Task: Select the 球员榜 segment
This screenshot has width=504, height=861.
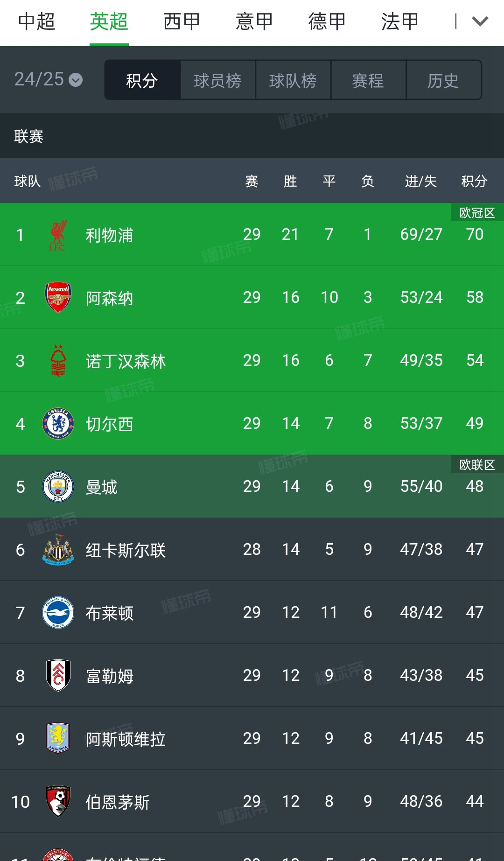Action: click(217, 80)
